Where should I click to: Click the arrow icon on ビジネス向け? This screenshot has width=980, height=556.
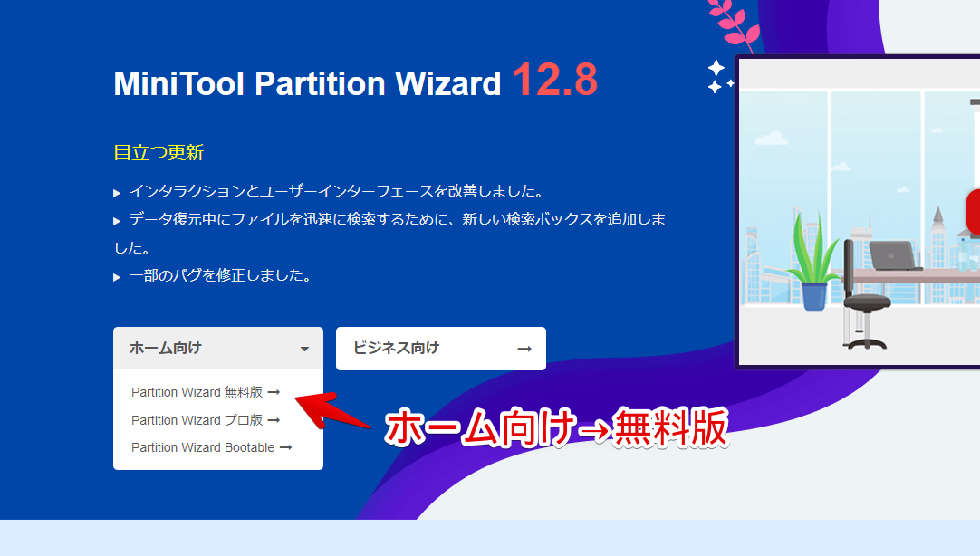524,349
